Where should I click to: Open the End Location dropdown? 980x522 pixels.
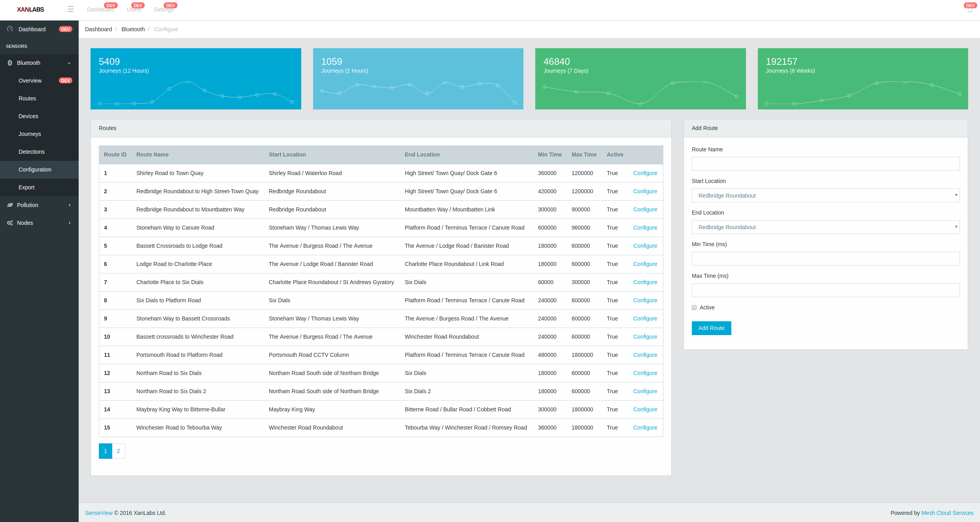point(825,227)
